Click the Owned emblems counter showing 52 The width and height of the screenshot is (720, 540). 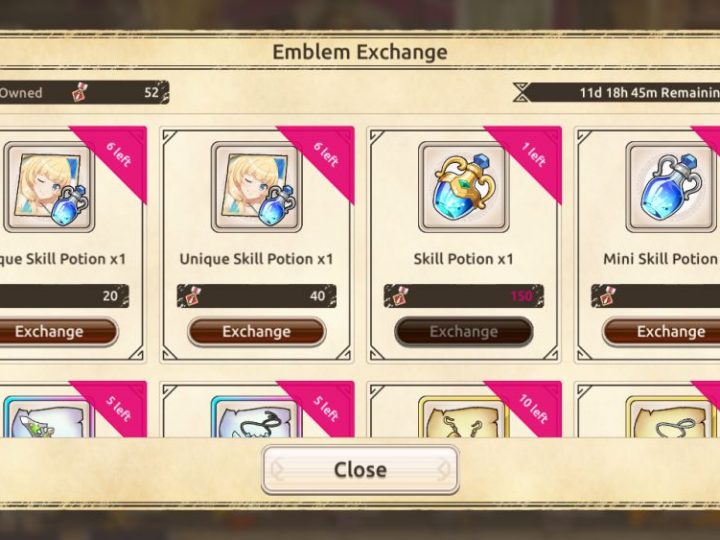(84, 92)
